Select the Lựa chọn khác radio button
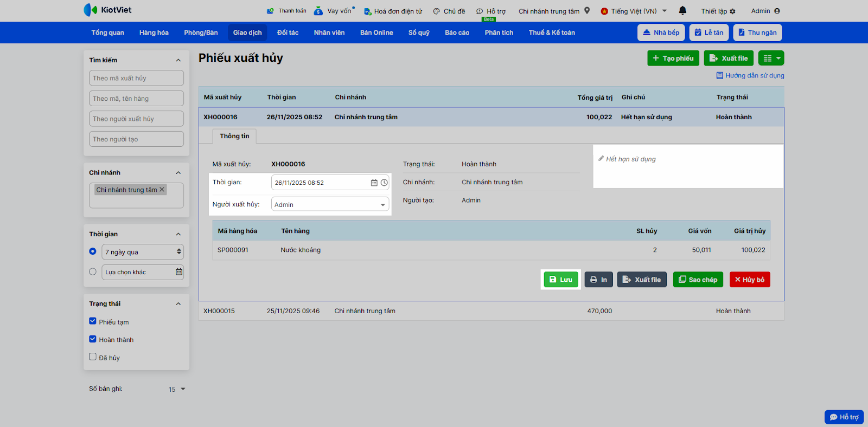Viewport: 868px width, 427px height. (93, 271)
